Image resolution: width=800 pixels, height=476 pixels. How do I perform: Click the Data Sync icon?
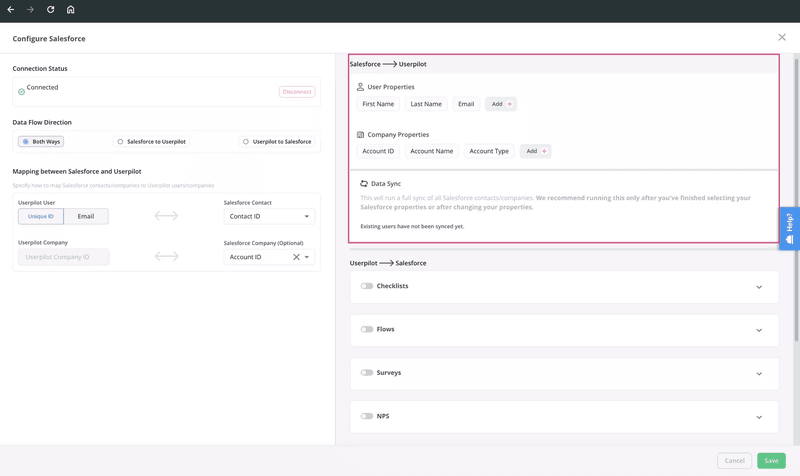(x=364, y=184)
